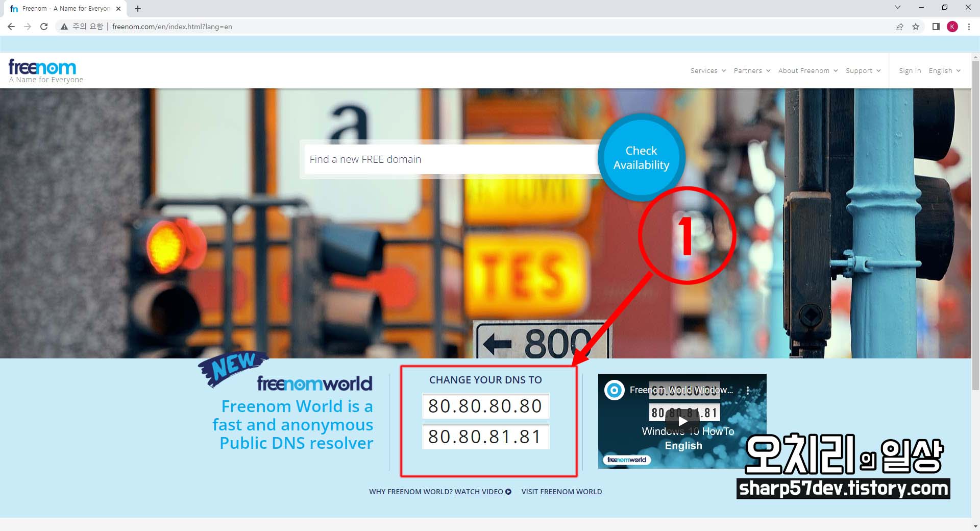Close the Freenom tab
Image resolution: width=980 pixels, height=531 pixels.
point(118,9)
